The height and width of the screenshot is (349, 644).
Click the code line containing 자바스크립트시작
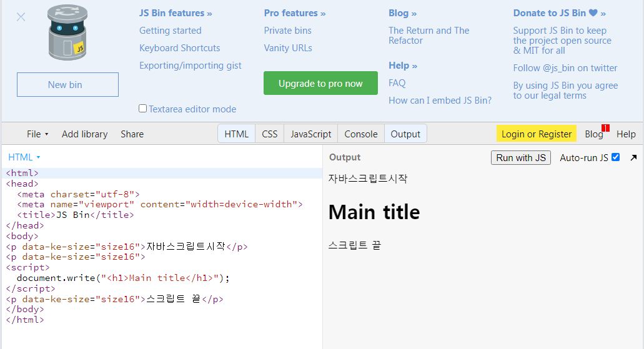click(127, 247)
